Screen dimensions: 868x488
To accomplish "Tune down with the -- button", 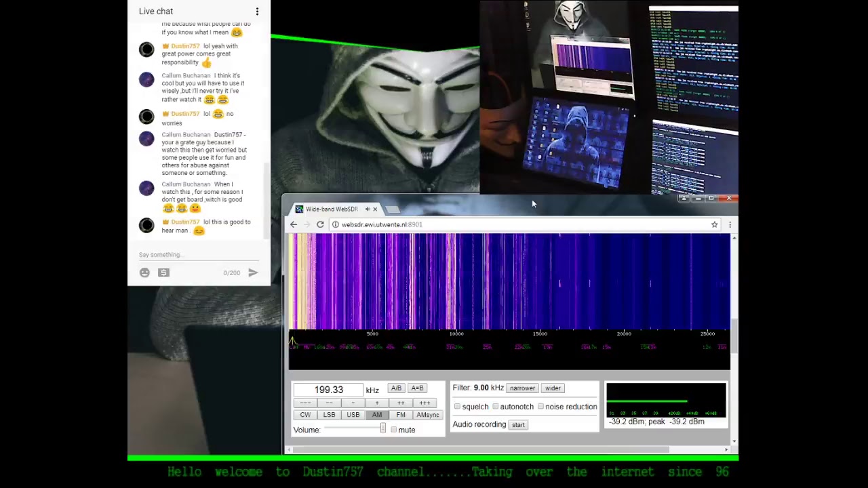I will 329,403.
